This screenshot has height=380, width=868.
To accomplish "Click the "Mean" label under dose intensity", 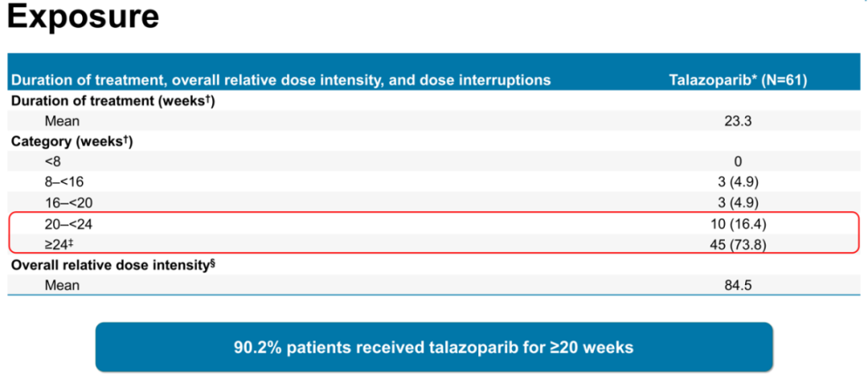I will (x=61, y=284).
